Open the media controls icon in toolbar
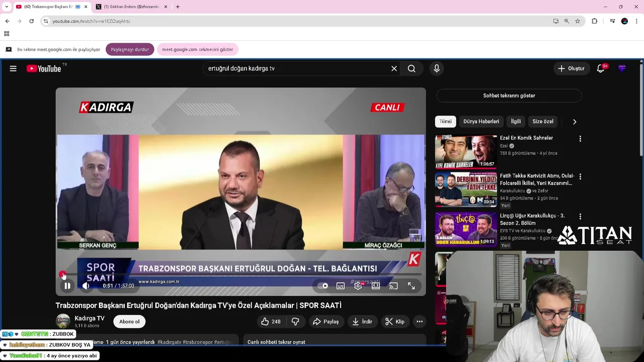The image size is (644, 362). tap(612, 21)
